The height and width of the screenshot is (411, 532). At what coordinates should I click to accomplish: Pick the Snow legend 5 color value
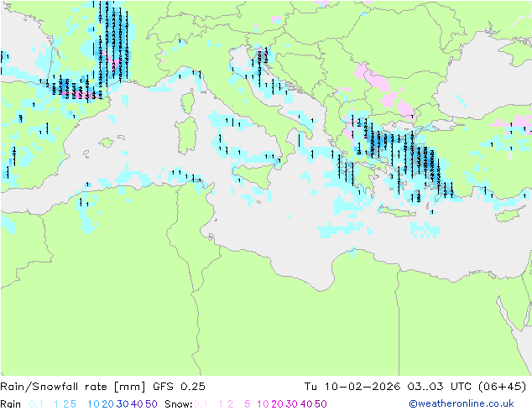248,404
